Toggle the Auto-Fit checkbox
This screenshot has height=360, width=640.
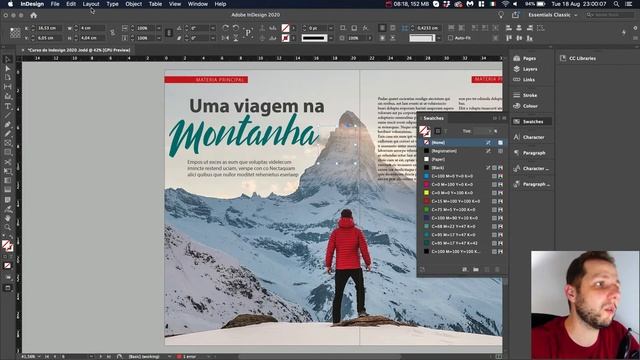450,38
